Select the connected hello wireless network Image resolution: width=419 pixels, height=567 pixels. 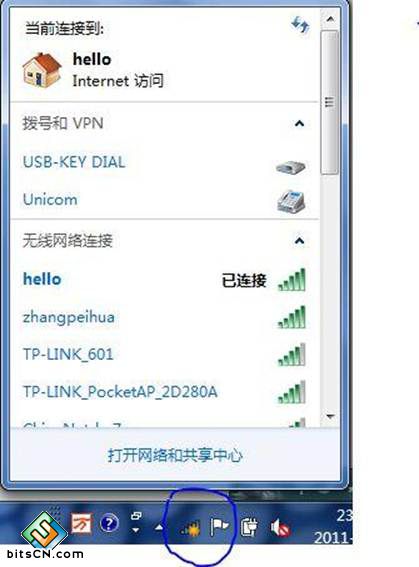click(165, 280)
